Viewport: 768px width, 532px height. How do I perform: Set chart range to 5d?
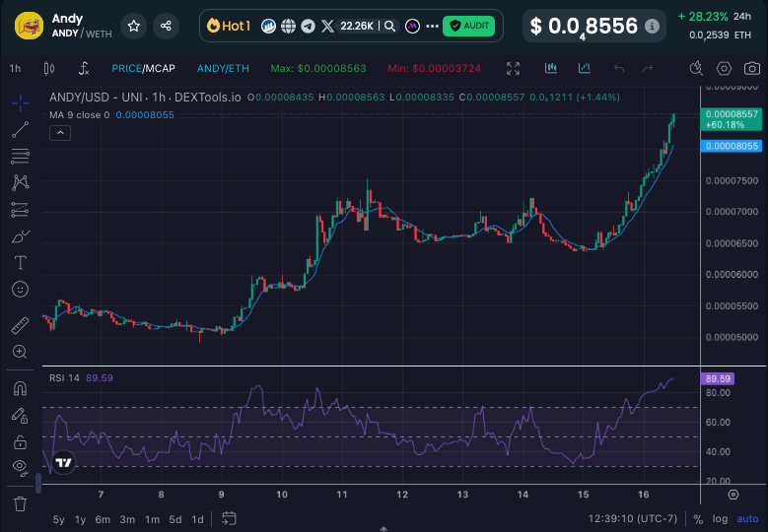[175, 519]
